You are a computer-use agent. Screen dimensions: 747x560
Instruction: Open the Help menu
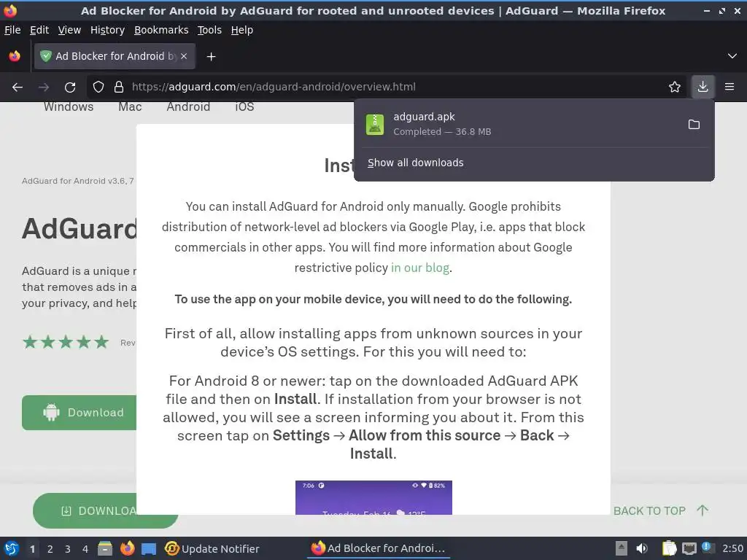point(242,30)
